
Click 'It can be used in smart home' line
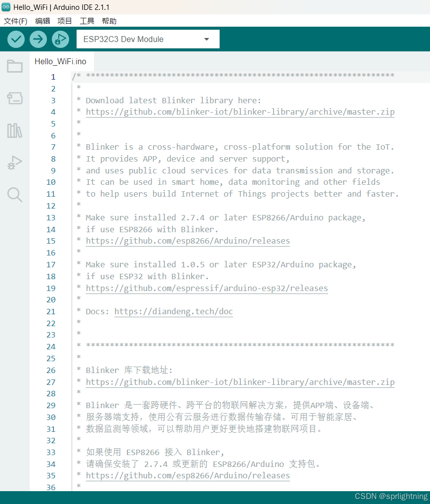[233, 182]
